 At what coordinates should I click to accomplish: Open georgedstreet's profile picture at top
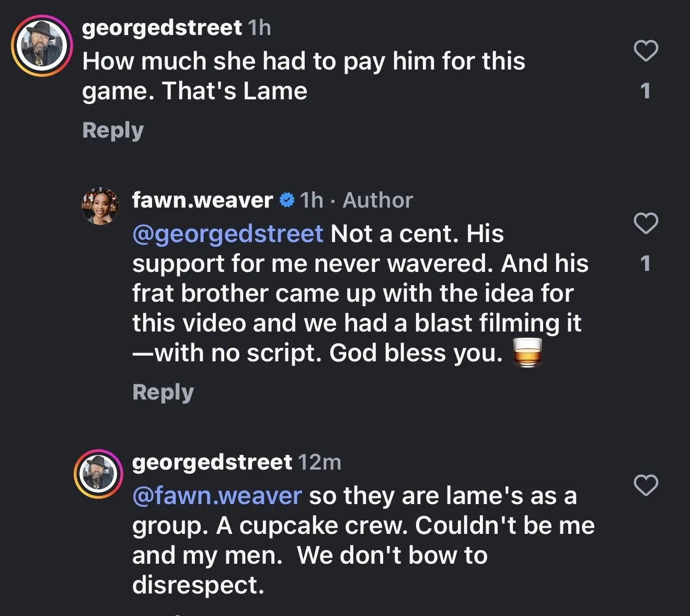(41, 45)
